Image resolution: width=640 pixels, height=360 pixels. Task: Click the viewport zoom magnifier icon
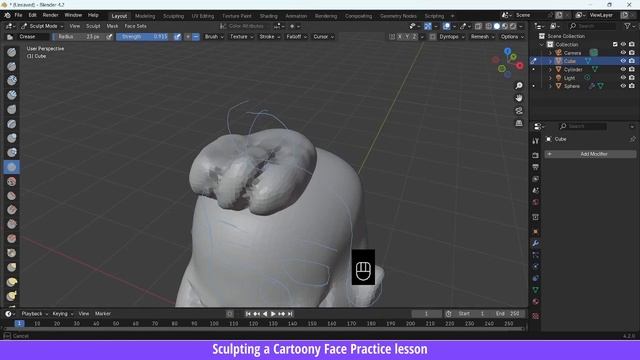[x=519, y=86]
